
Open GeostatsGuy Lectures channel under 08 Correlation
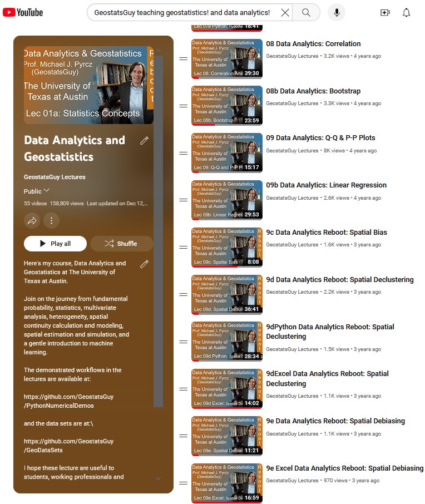(292, 56)
